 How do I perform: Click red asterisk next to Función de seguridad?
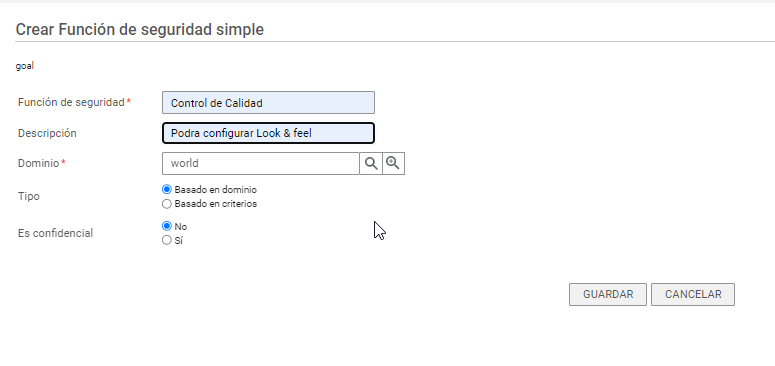click(x=129, y=102)
